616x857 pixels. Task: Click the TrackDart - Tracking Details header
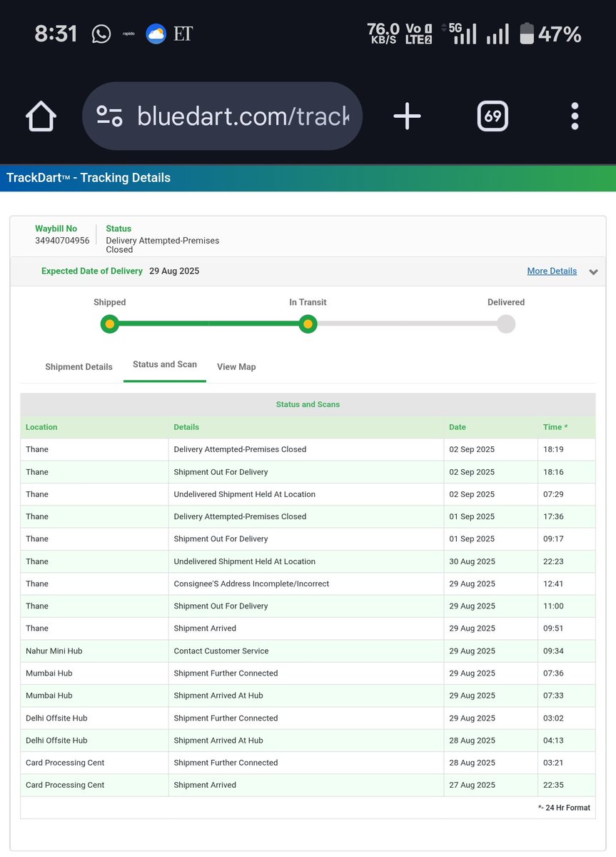click(x=89, y=178)
